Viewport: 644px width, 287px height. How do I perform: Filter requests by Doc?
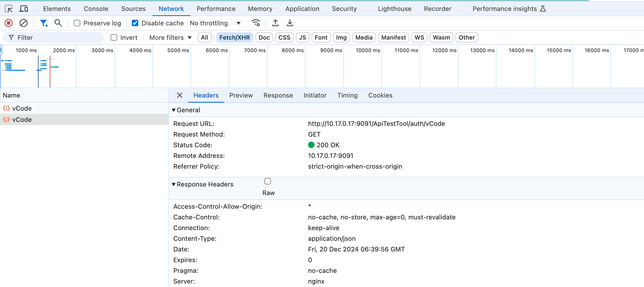coord(264,37)
